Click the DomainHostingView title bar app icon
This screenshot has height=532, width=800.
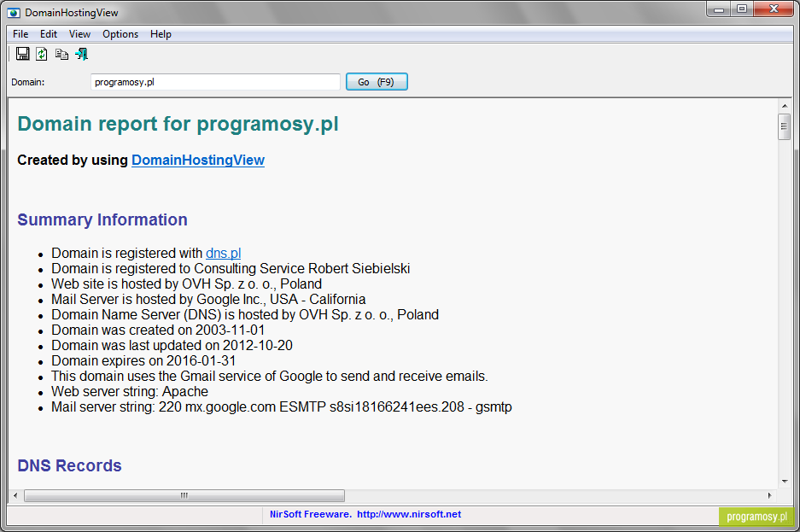(x=15, y=13)
